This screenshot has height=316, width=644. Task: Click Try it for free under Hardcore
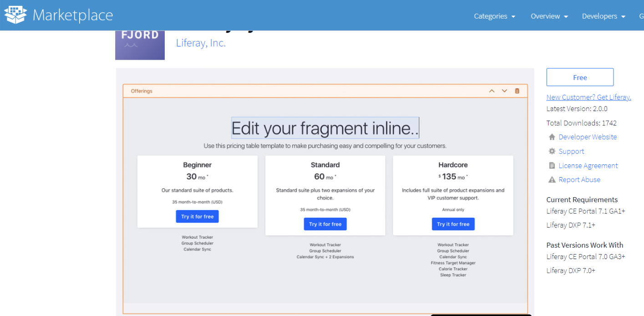pyautogui.click(x=453, y=224)
